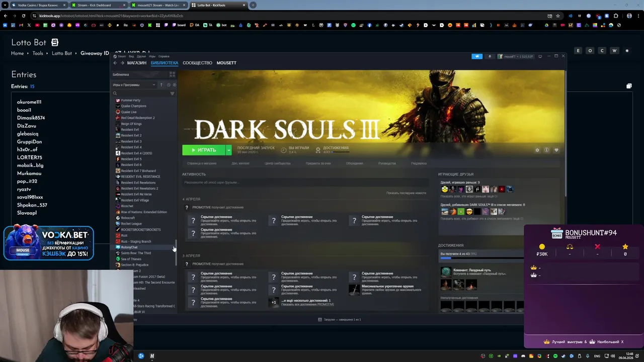The height and width of the screenshot is (362, 644).
Task: Switch to Stream - Kick Dashboard tab
Action: [x=98, y=5]
